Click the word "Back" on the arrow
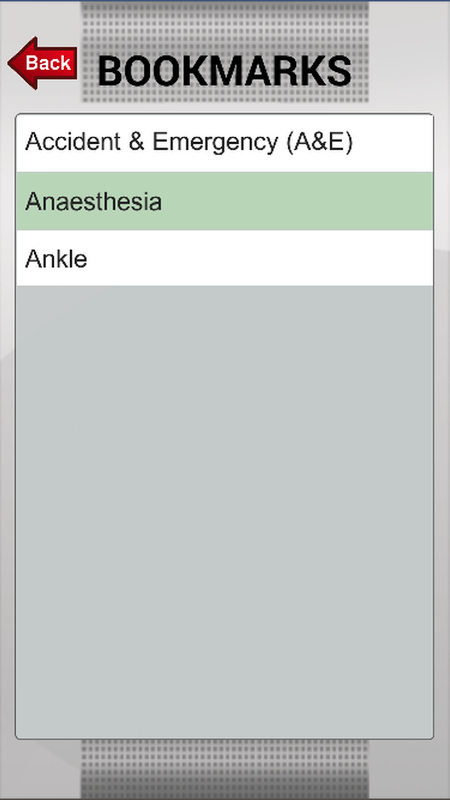Screen dimensions: 450x800 [48, 63]
